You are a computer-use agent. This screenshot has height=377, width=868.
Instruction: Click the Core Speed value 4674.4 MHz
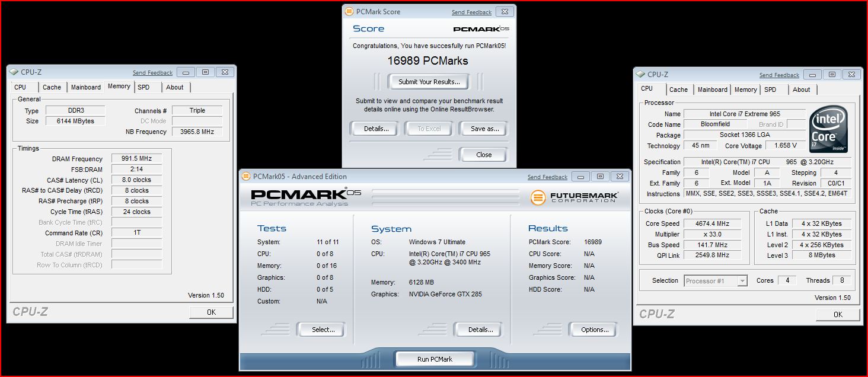[x=712, y=223]
